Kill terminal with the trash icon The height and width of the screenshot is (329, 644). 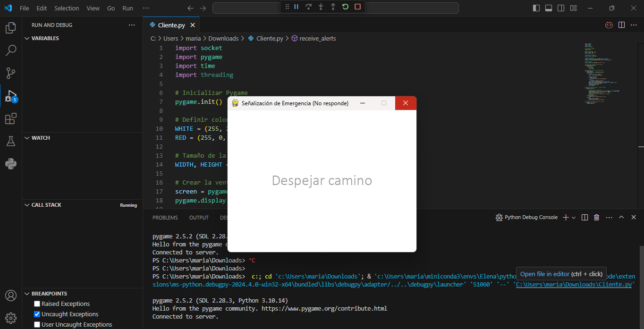596,218
